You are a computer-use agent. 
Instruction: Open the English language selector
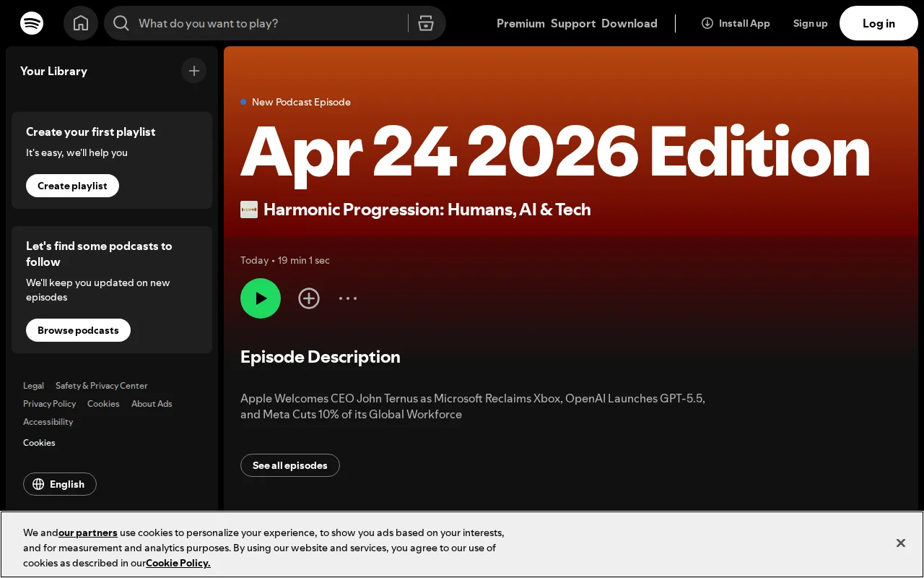60,484
